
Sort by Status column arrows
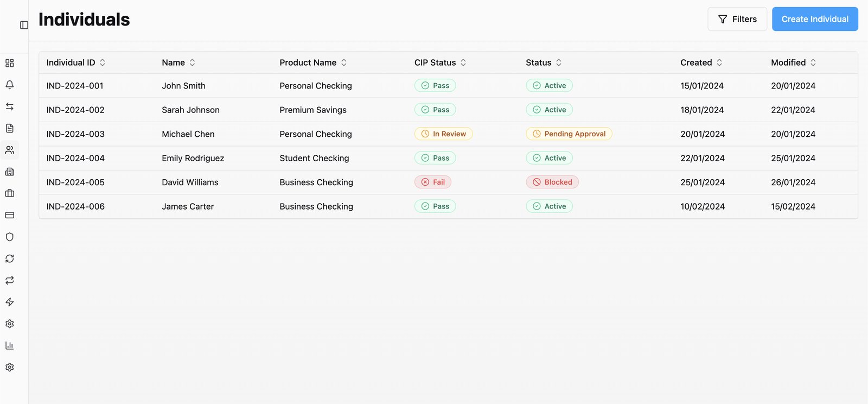tap(559, 62)
